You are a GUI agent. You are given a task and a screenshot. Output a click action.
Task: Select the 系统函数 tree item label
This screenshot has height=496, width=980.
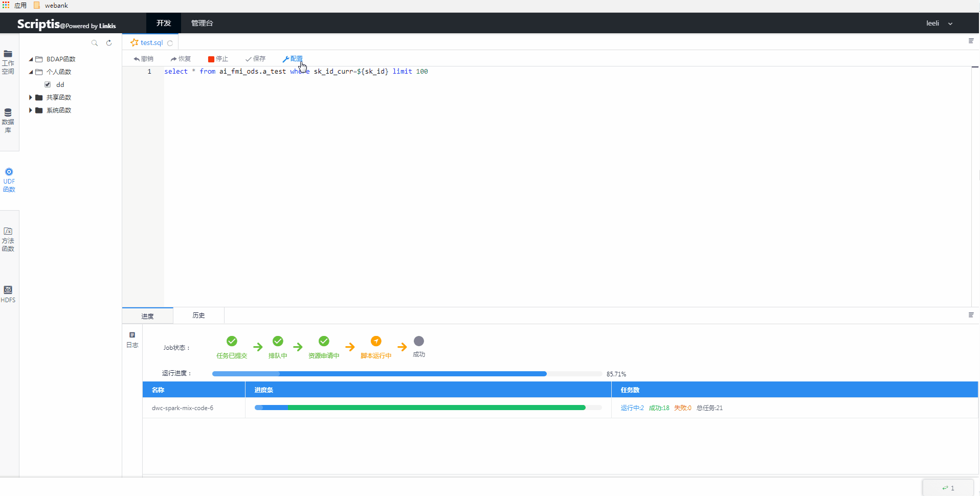point(59,110)
